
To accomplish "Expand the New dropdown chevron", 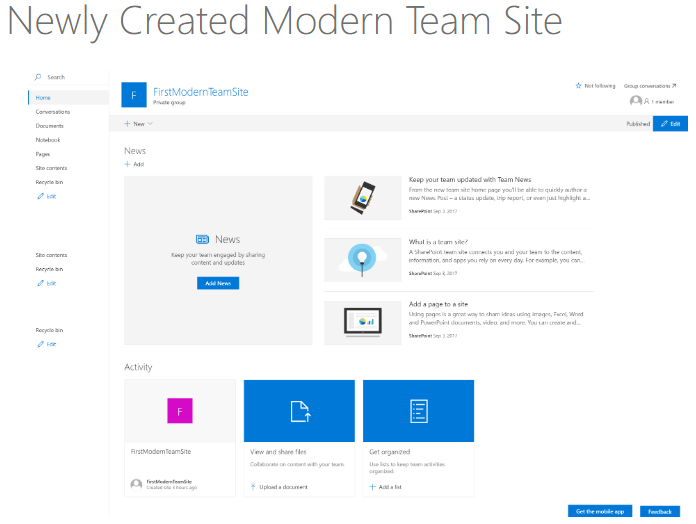I will [x=150, y=124].
